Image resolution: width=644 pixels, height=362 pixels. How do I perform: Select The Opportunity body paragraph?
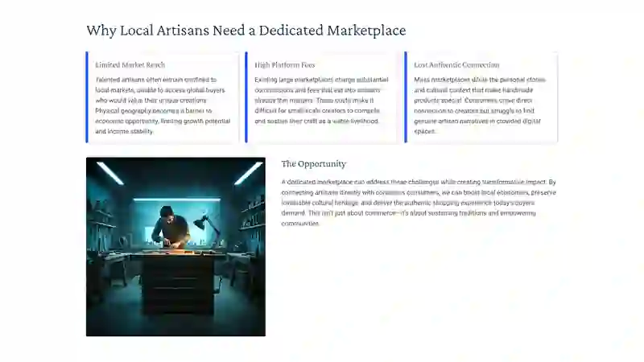coord(419,203)
